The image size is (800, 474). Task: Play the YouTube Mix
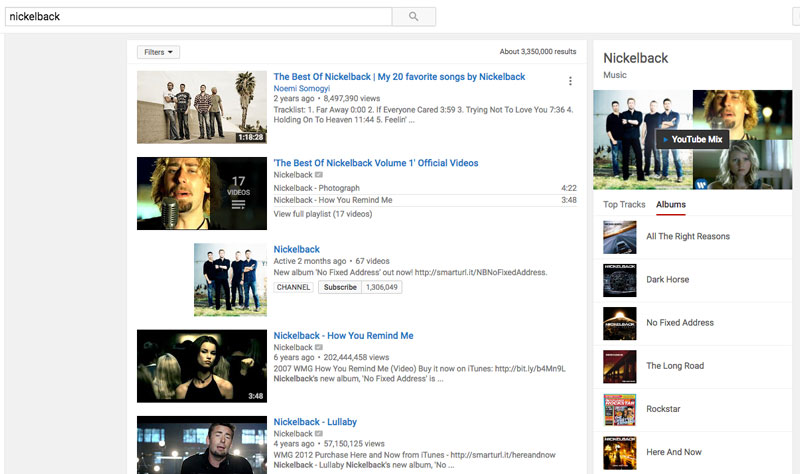pos(692,139)
